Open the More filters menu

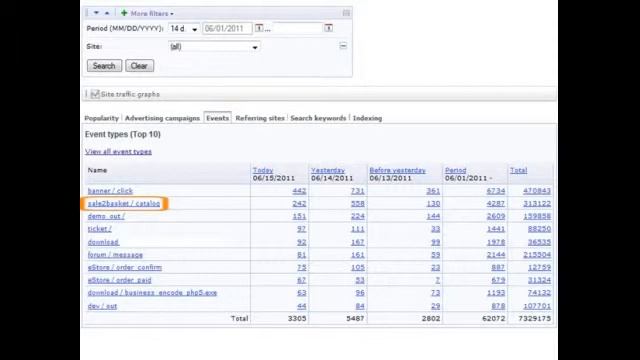pyautogui.click(x=152, y=13)
